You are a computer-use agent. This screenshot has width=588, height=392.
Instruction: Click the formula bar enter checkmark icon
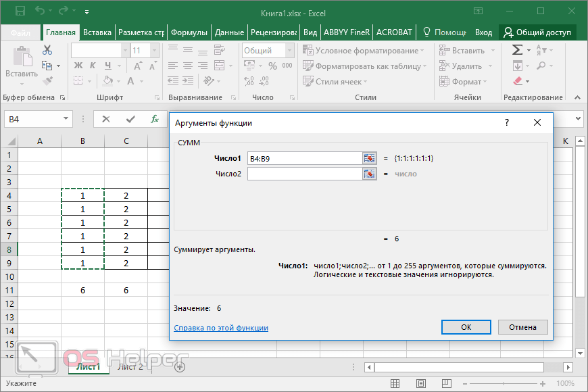coord(130,119)
